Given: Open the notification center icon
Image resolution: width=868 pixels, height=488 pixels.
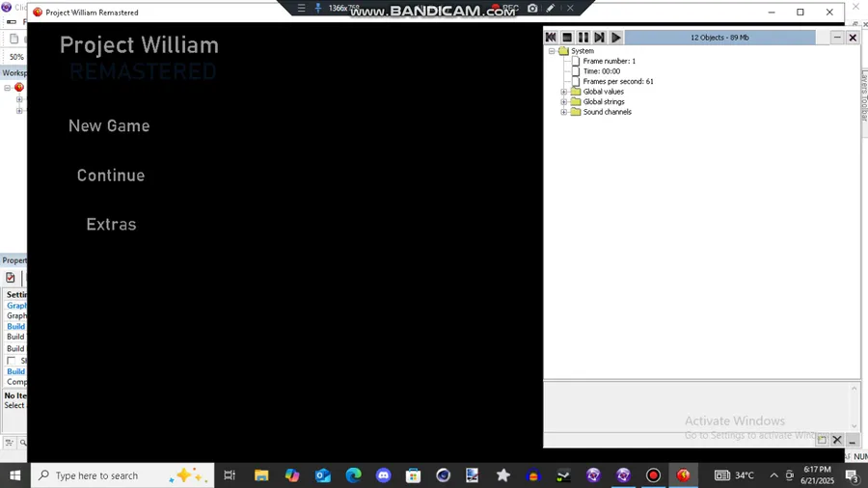Looking at the screenshot, I should (x=852, y=475).
